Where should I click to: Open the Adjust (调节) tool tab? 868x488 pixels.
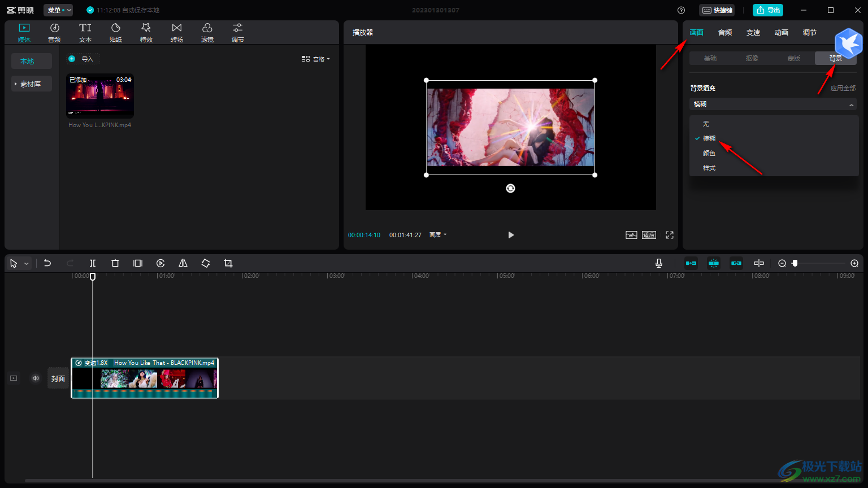238,33
